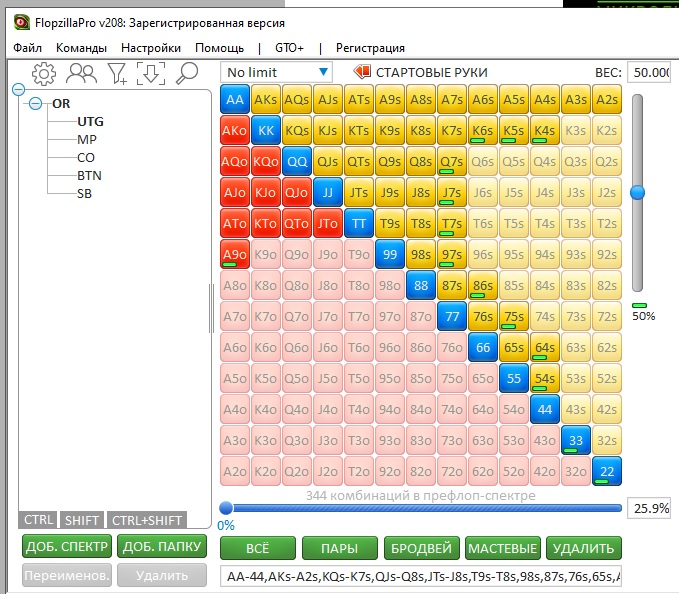Click the vertical weight slider handle
The image size is (679, 594).
(x=637, y=192)
